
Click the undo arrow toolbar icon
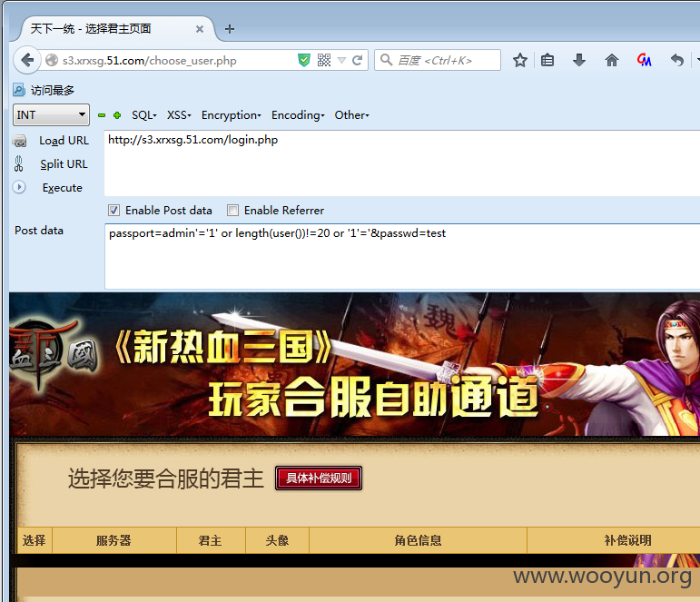click(677, 60)
